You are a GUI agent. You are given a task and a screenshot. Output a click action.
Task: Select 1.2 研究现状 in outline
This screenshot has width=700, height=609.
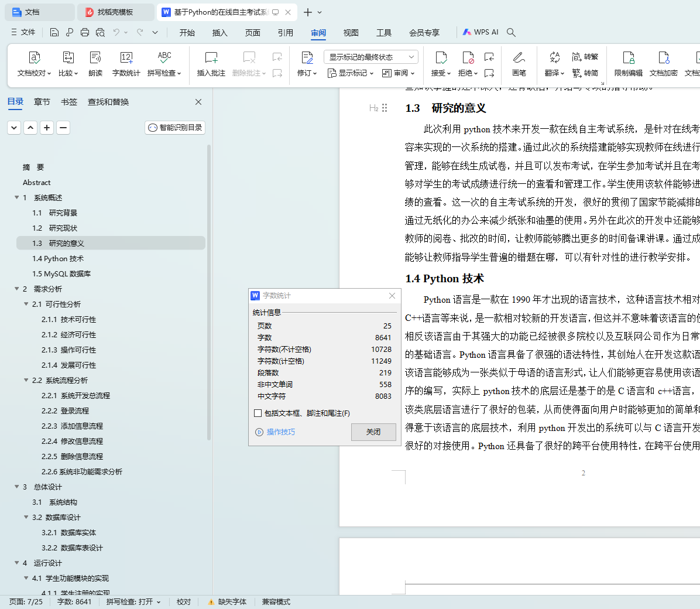[x=111, y=228]
